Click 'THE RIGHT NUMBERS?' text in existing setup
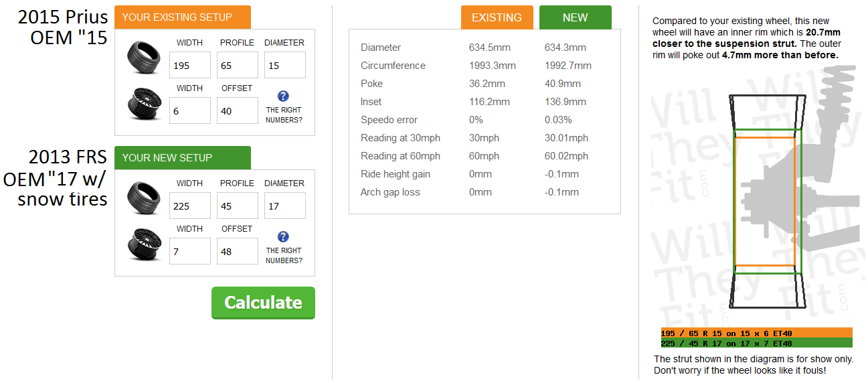The width and height of the screenshot is (868, 383). pos(284,115)
